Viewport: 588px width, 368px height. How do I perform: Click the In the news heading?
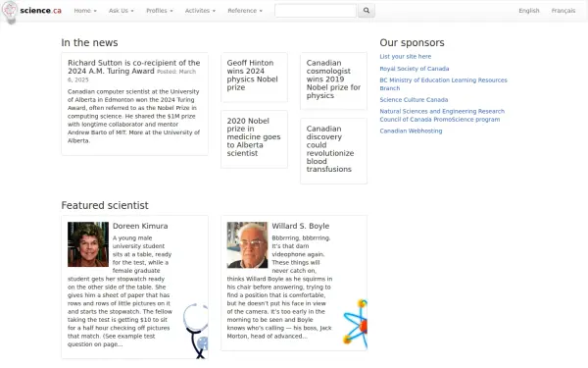pos(89,43)
